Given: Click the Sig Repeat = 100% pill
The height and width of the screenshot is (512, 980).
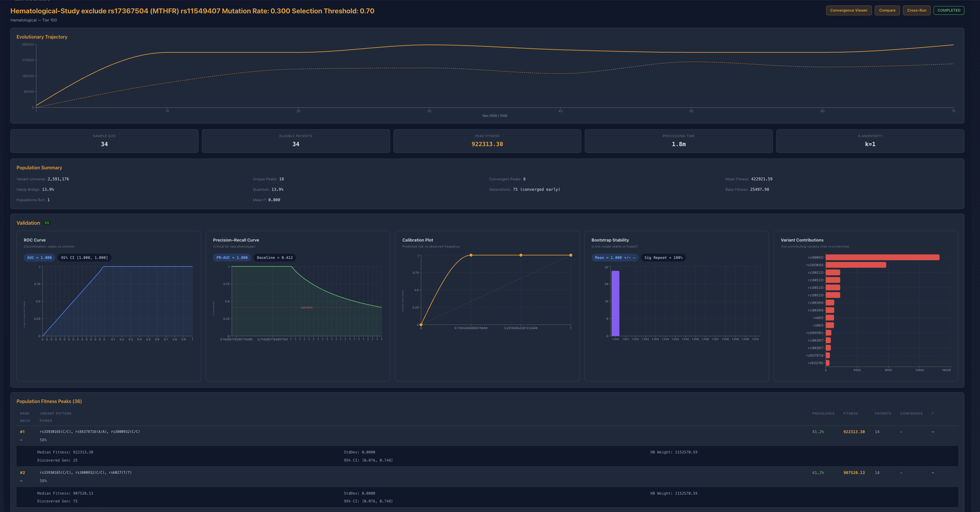Looking at the screenshot, I should point(663,258).
